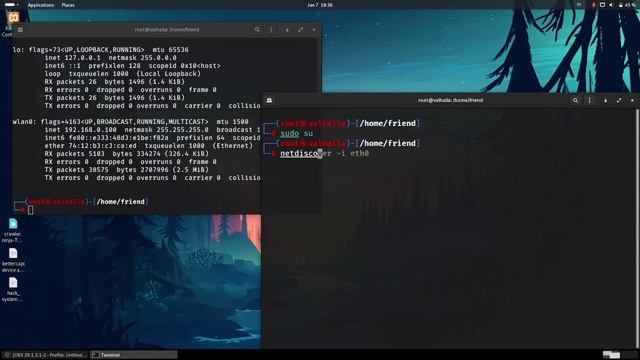This screenshot has height=360, width=640.
Task: Open the three-dot menu in back terminal header
Action: [x=271, y=30]
